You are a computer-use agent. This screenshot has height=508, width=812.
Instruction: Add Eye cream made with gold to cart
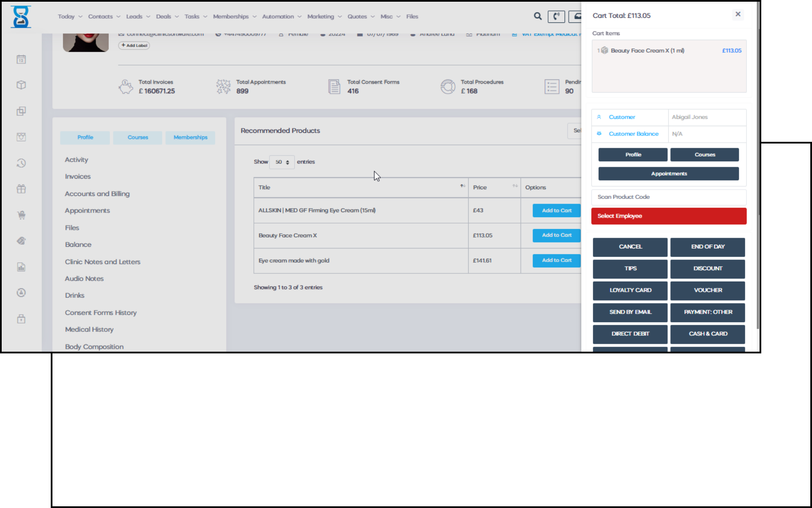(556, 260)
